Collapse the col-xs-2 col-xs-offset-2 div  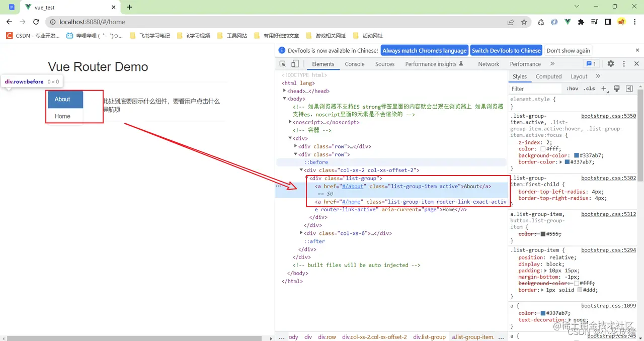tap(301, 170)
